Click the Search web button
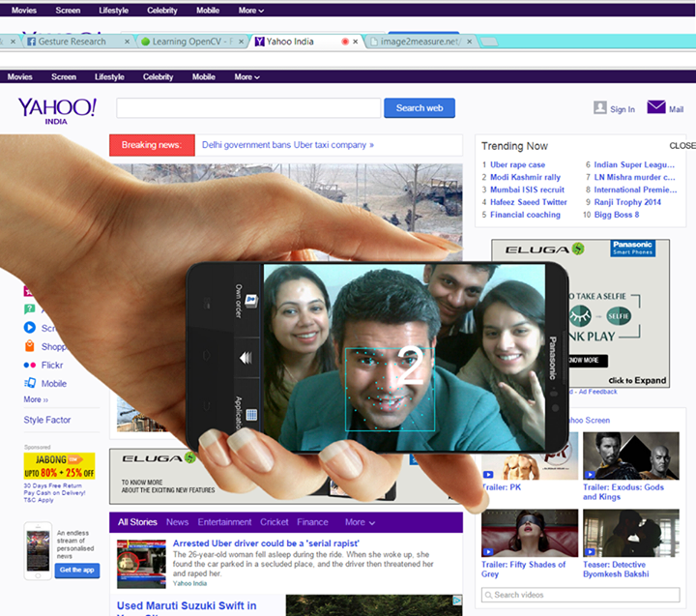Image resolution: width=696 pixels, height=616 pixels. 420,108
